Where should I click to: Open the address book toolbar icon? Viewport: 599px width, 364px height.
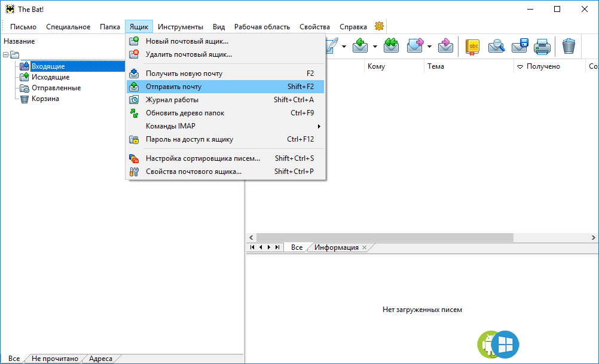pos(472,46)
